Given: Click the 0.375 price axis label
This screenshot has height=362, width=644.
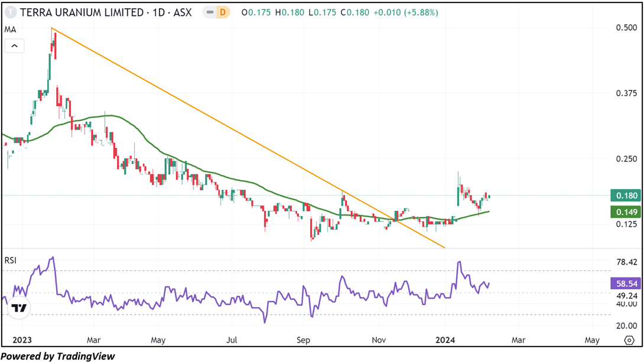Looking at the screenshot, I should point(626,93).
